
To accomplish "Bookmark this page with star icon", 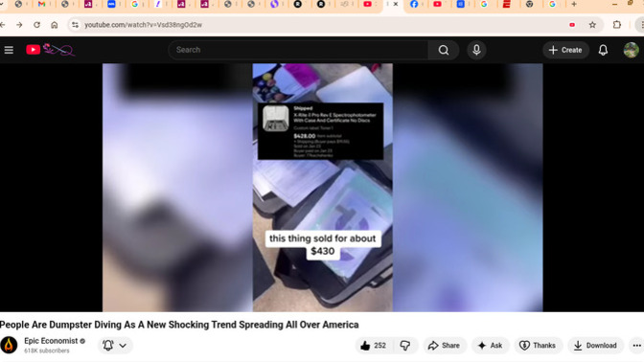I will (x=592, y=25).
